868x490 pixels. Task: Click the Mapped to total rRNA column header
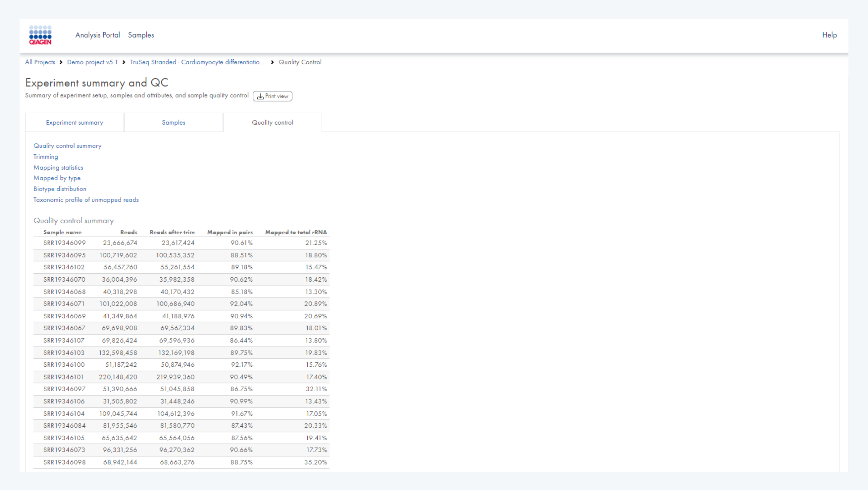[x=296, y=232]
